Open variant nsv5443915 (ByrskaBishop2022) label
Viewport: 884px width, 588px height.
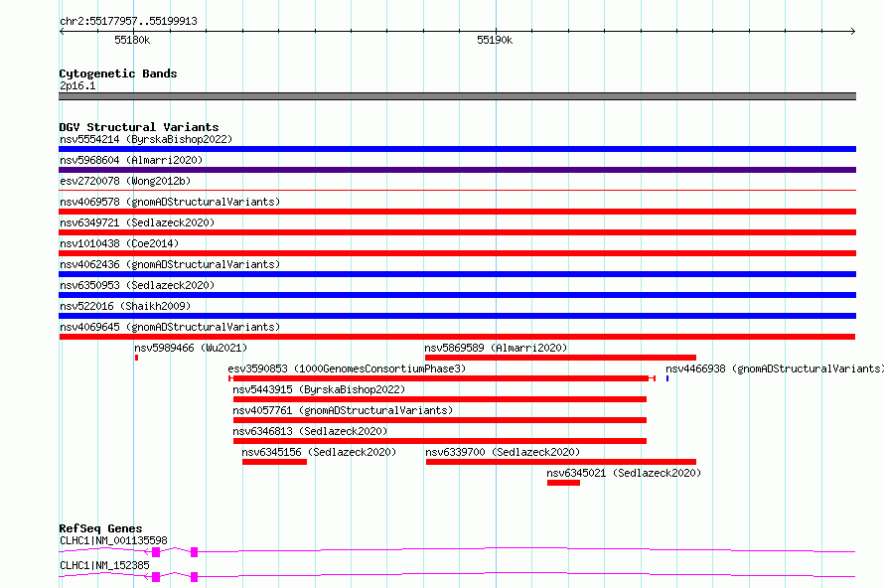point(319,389)
